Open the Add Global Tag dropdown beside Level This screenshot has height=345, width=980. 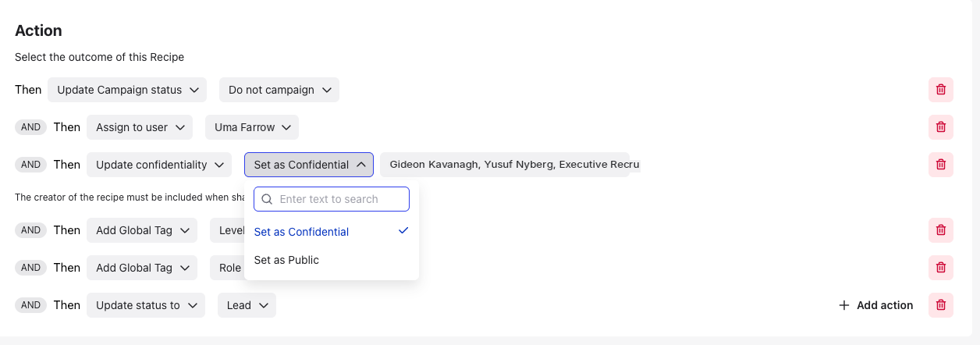coord(142,230)
